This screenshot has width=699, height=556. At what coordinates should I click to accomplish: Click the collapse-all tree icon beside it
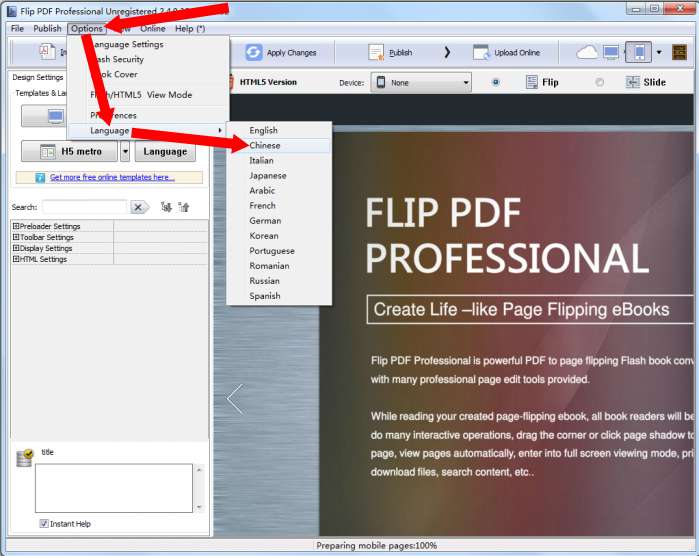(x=184, y=207)
